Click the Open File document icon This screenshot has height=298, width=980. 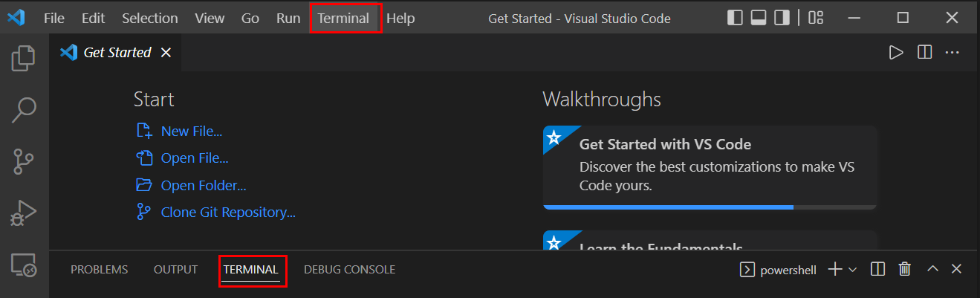click(143, 158)
